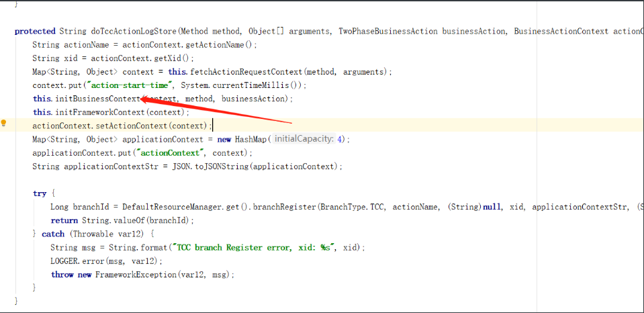644x313 pixels.
Task: Click BusinessActionContext parameter type
Action: coord(561,31)
